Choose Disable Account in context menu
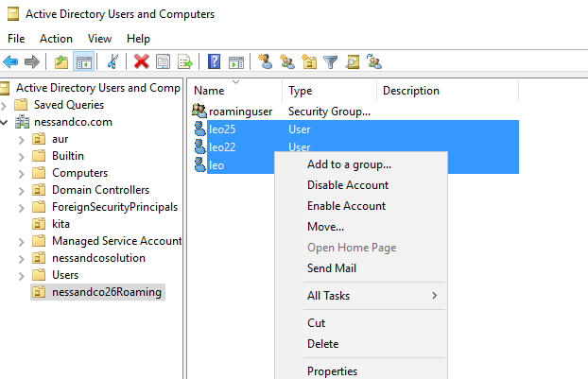 (361, 185)
